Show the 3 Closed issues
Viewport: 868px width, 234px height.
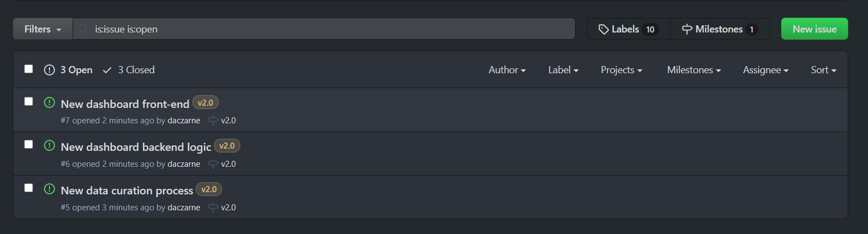[129, 70]
